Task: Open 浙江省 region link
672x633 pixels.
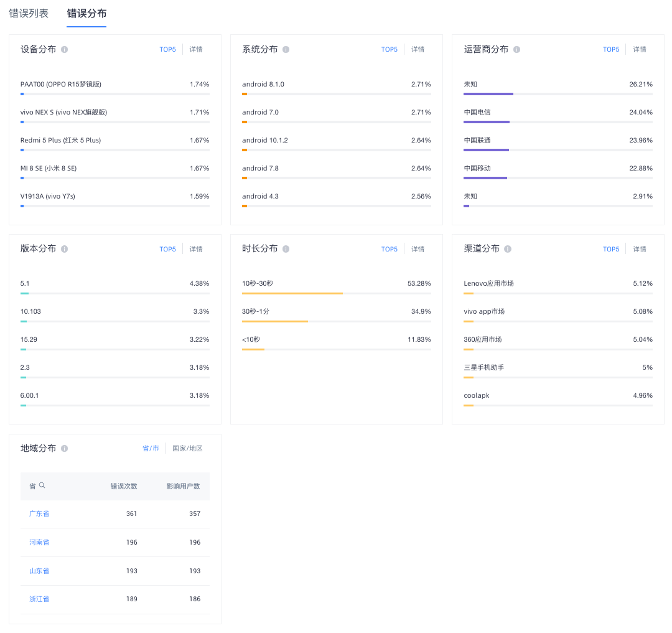Action: [39, 599]
